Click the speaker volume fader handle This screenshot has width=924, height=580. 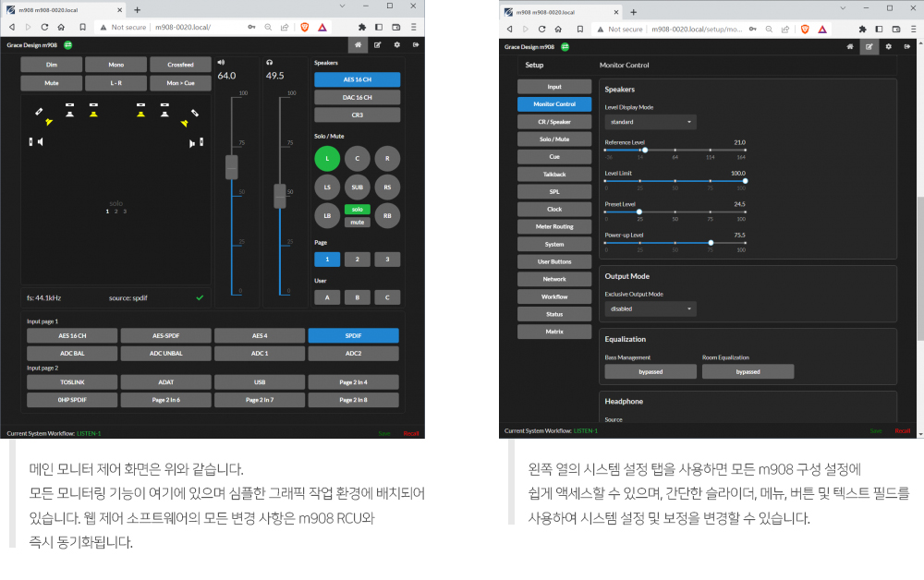point(232,167)
